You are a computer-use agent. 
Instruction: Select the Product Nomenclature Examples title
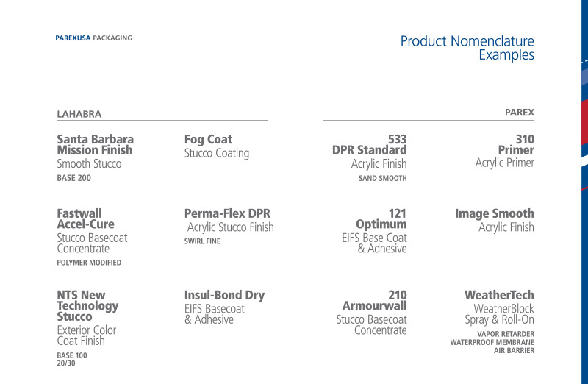[x=467, y=48]
